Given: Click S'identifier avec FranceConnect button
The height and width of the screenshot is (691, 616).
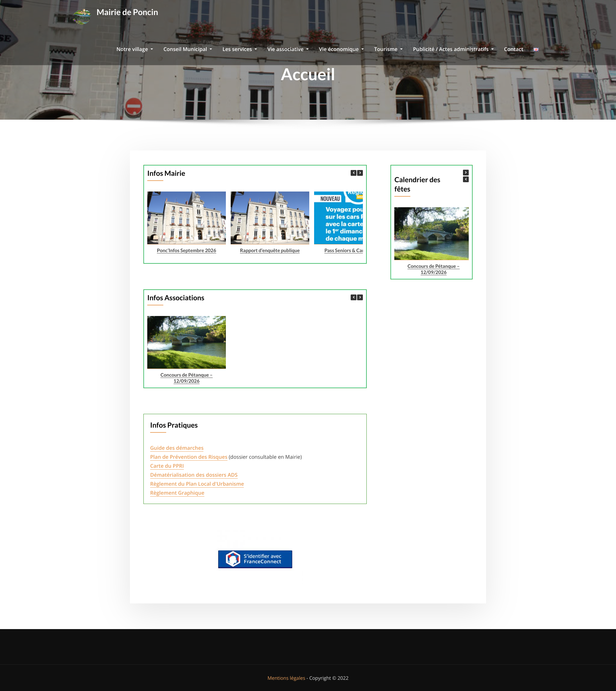Looking at the screenshot, I should (x=255, y=559).
